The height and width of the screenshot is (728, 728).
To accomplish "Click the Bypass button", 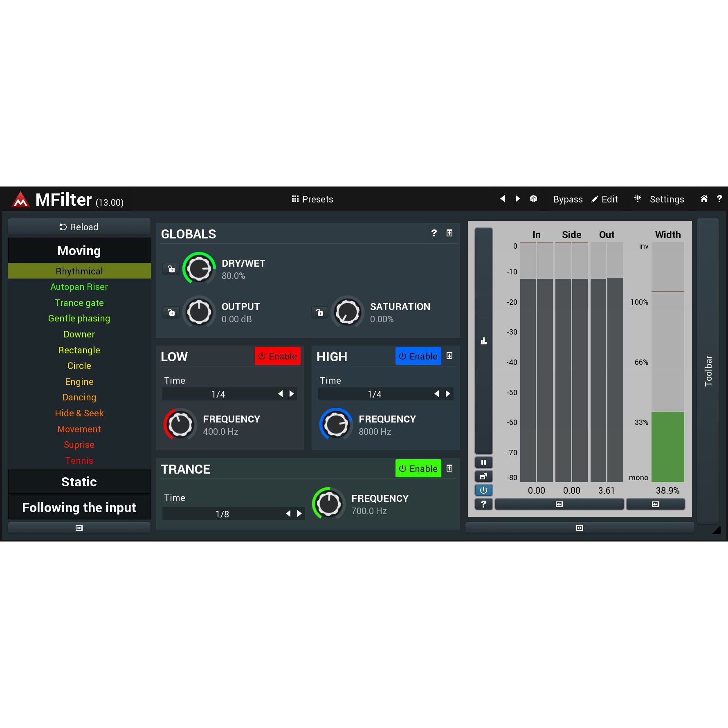I will [568, 199].
